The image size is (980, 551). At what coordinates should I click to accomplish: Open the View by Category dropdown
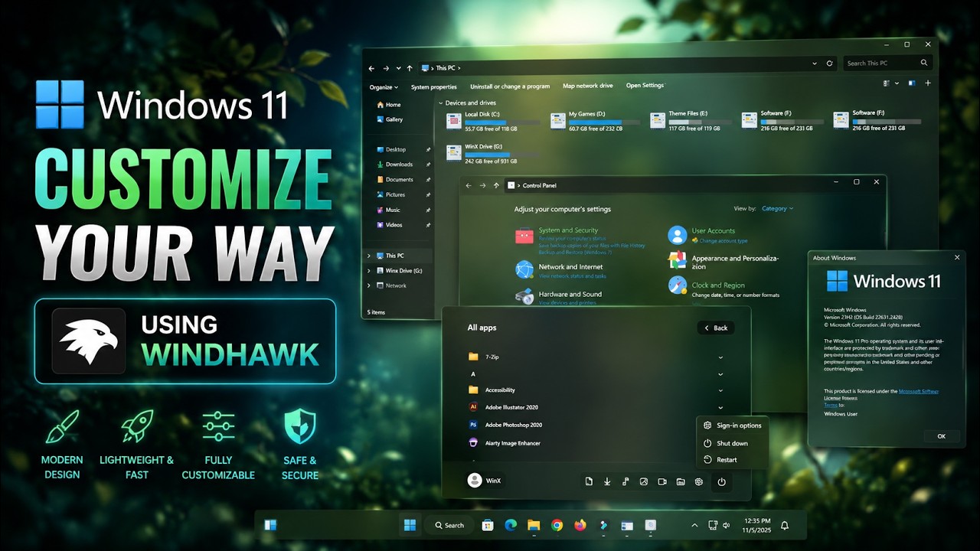pos(777,208)
